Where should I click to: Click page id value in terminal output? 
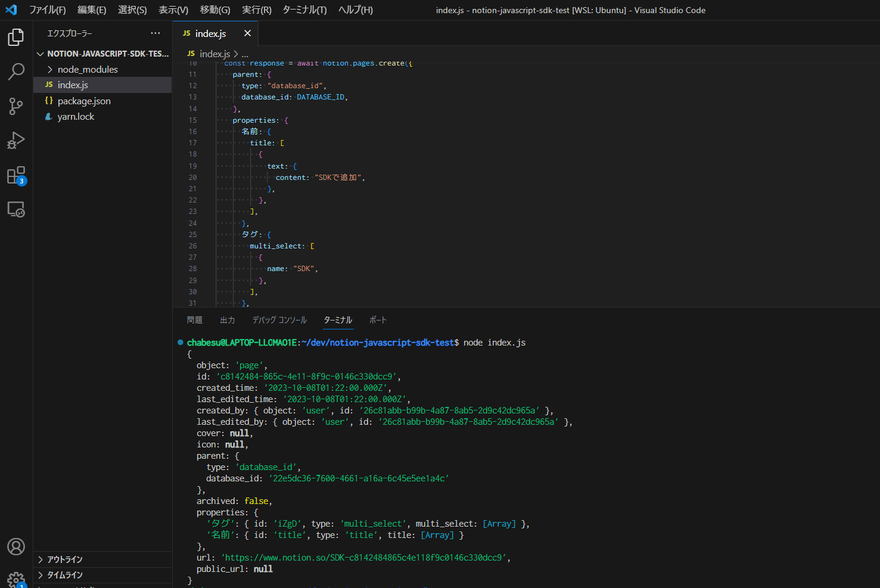pos(306,377)
